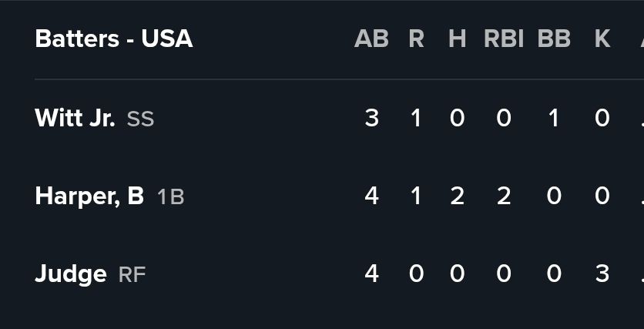Sort batters by RBI column

(503, 39)
